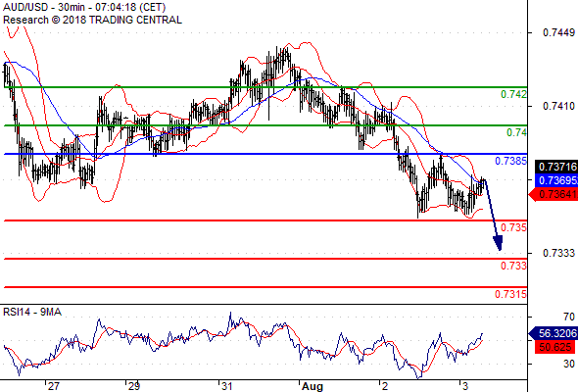578x392 pixels.
Task: Click the 31 date axis label
Action: coord(226,386)
